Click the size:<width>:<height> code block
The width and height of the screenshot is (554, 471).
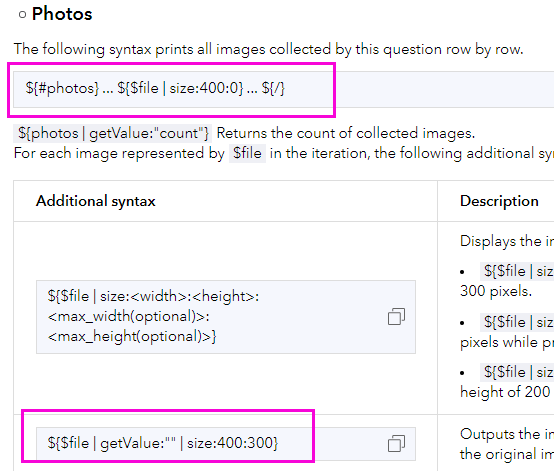pos(226,317)
